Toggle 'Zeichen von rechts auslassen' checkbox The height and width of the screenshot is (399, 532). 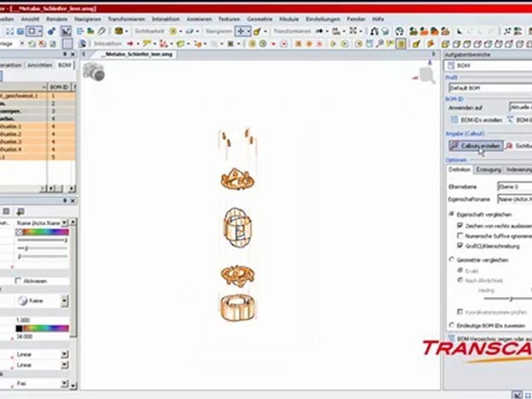pos(460,226)
